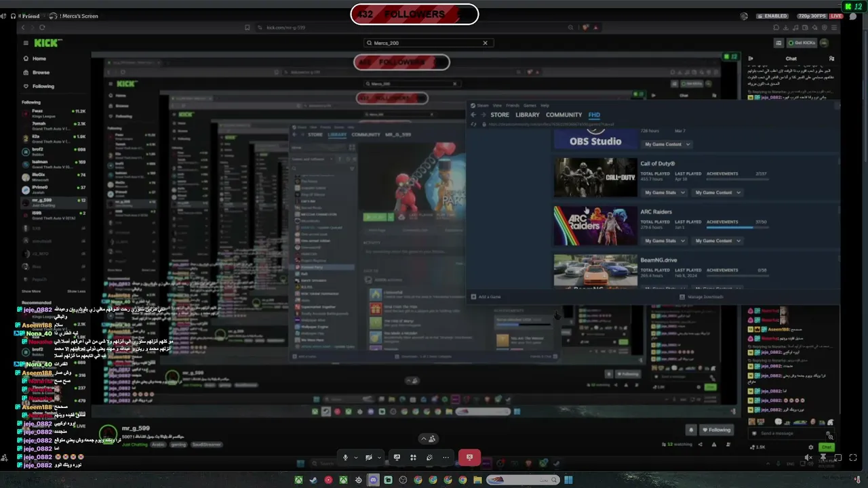The height and width of the screenshot is (488, 868).
Task: Click the Windows Start button
Action: point(568,481)
